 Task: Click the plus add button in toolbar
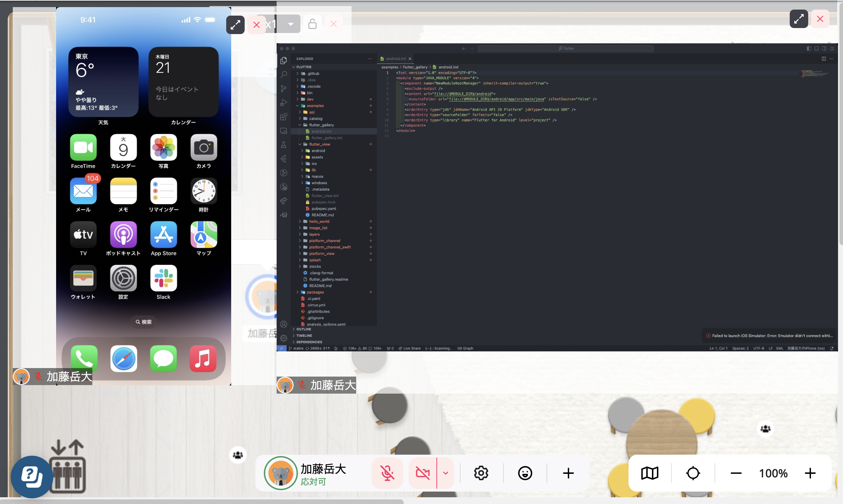[x=568, y=473]
